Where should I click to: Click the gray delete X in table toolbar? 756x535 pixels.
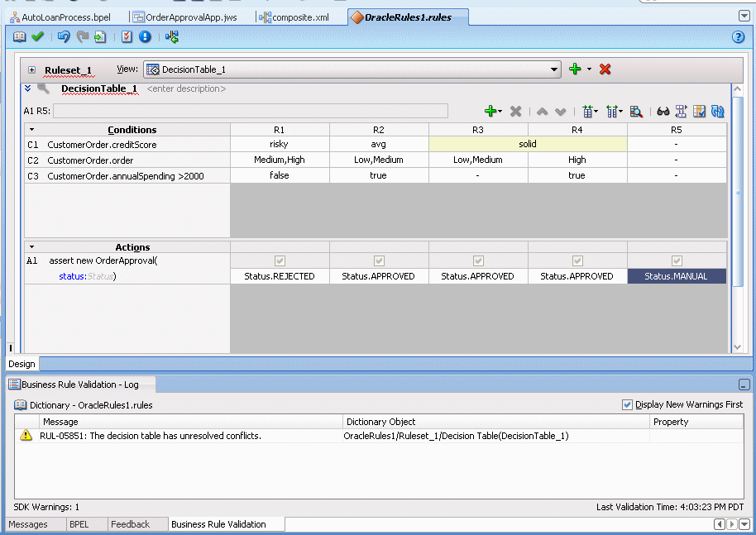click(x=516, y=112)
